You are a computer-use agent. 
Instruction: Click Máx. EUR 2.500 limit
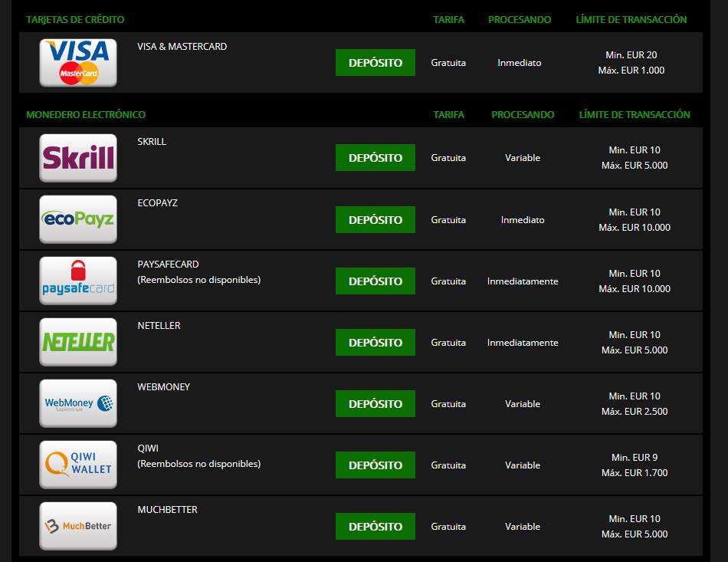click(x=635, y=412)
